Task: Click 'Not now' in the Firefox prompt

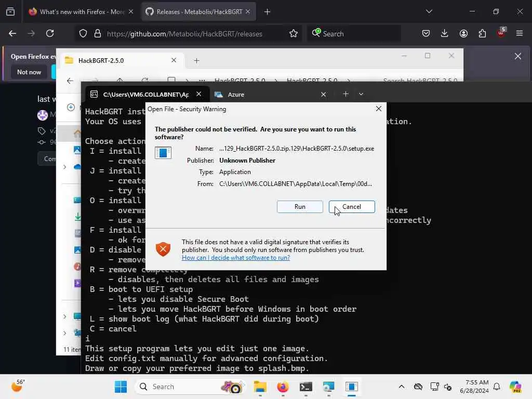Action: click(29, 72)
